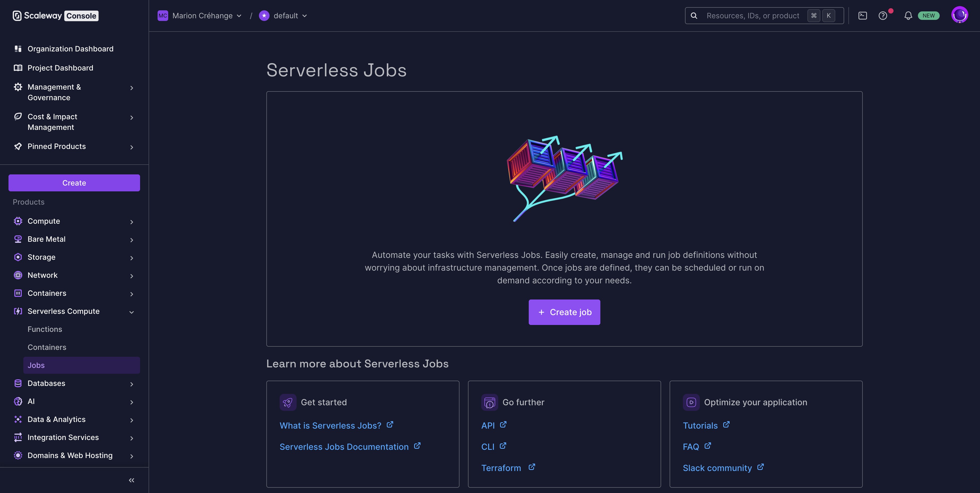This screenshot has width=980, height=493.
Task: Open the Organization Dashboard icon
Action: pyautogui.click(x=18, y=49)
